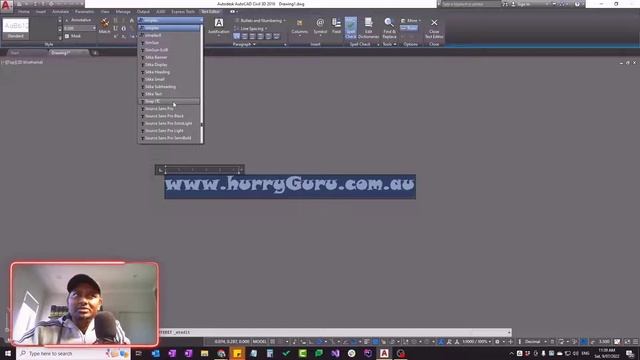This screenshot has width=640, height=360.
Task: Open the text height combo box
Action: [80, 28]
